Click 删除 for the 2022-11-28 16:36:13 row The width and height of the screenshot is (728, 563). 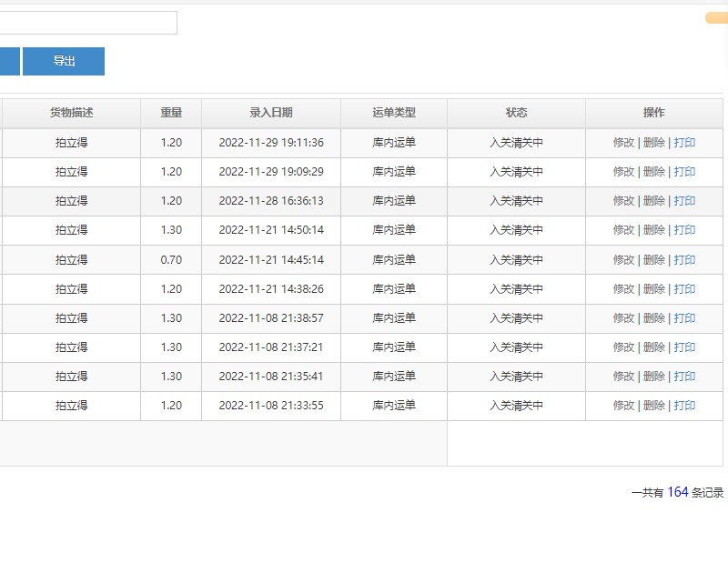[653, 201]
